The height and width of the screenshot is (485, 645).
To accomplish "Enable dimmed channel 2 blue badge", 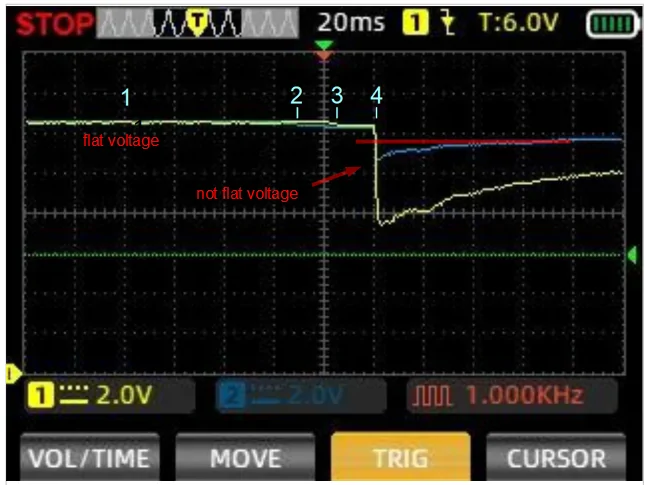I will [x=231, y=395].
